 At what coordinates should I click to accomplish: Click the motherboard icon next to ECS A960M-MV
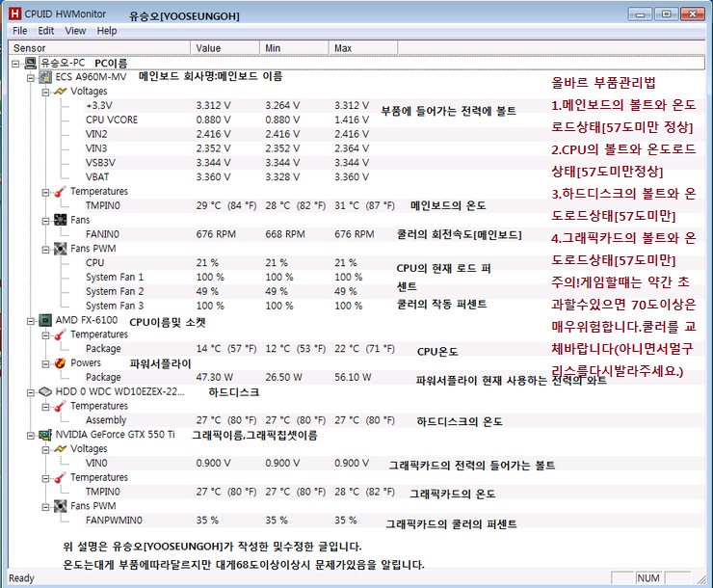[45, 77]
